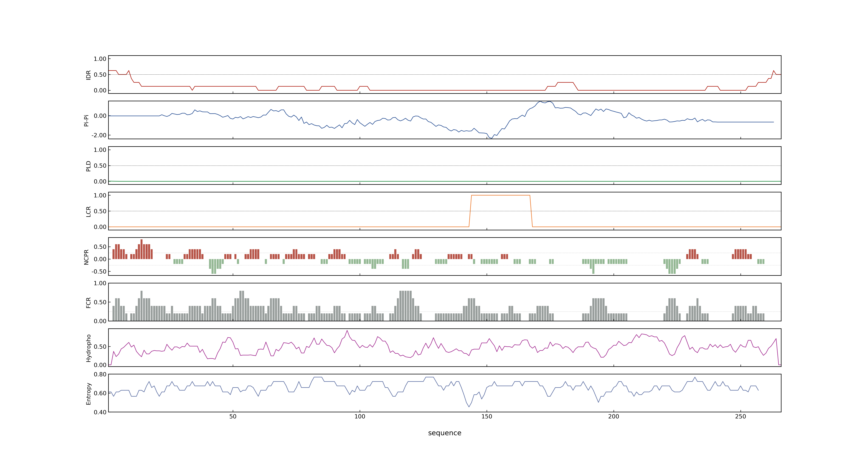
Task: Click x-axis tick label 100
Action: click(360, 416)
